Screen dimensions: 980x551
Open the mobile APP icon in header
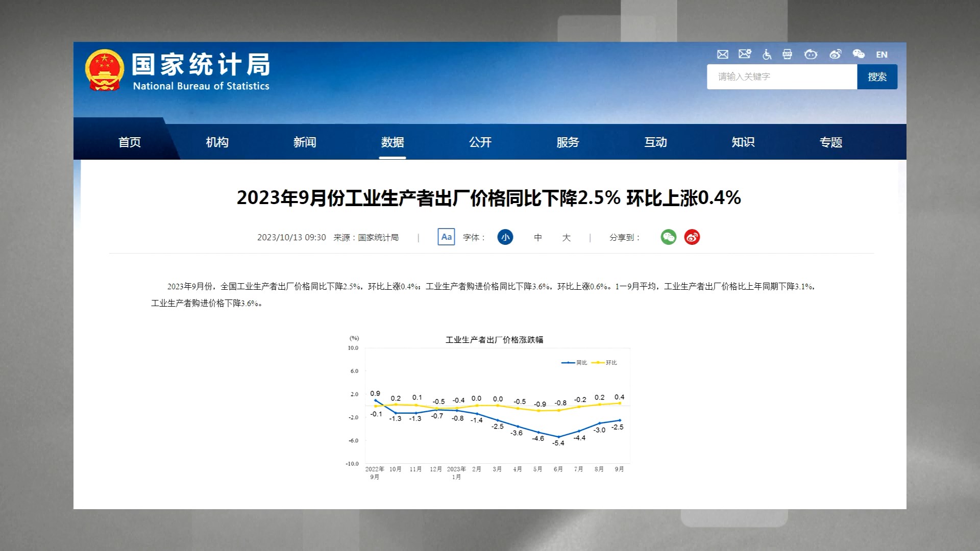click(x=788, y=55)
